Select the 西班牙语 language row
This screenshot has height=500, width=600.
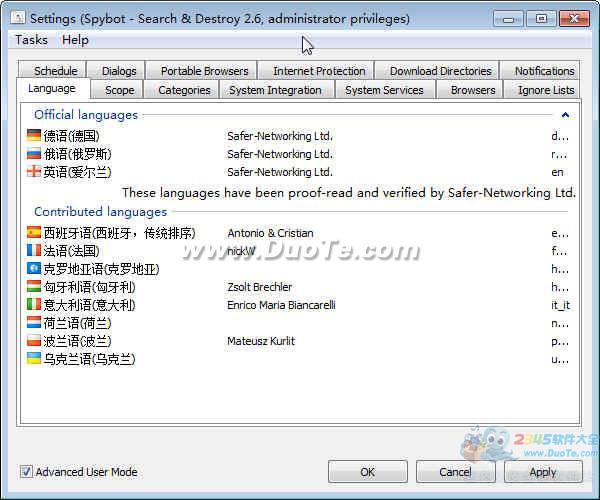point(298,233)
